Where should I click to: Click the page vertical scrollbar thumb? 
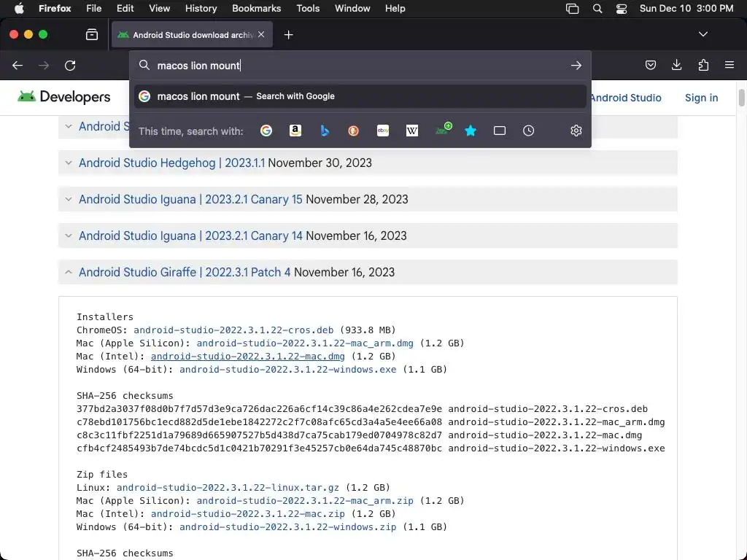point(741,98)
